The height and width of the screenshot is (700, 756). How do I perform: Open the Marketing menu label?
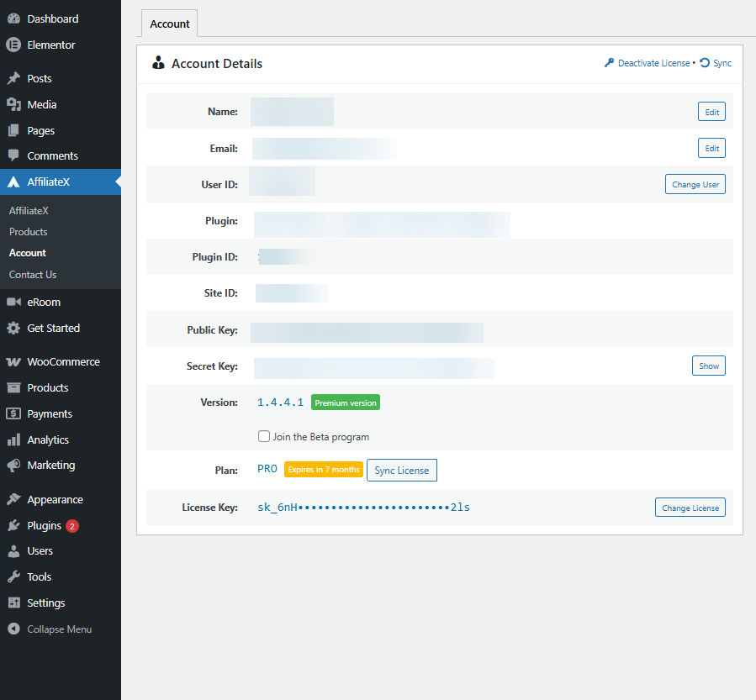(x=51, y=466)
